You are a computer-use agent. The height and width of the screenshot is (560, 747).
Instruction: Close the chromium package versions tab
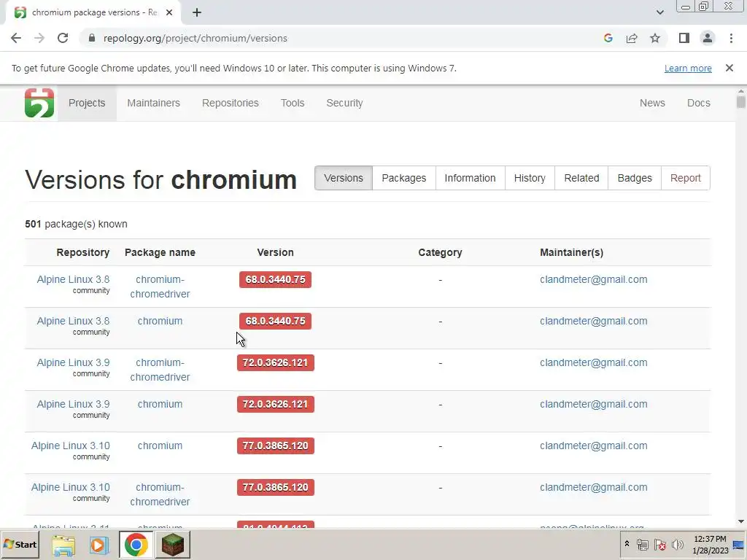pyautogui.click(x=169, y=12)
